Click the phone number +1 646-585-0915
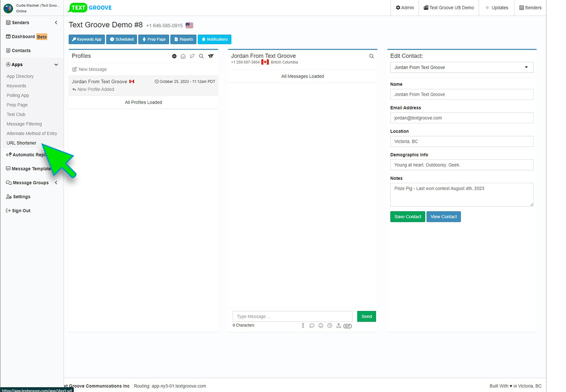This screenshot has height=392, width=566. 164,26
